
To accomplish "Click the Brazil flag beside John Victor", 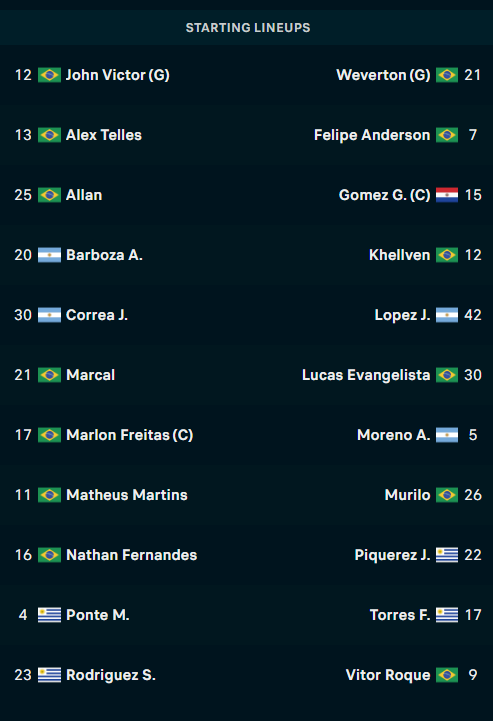I will (49, 75).
